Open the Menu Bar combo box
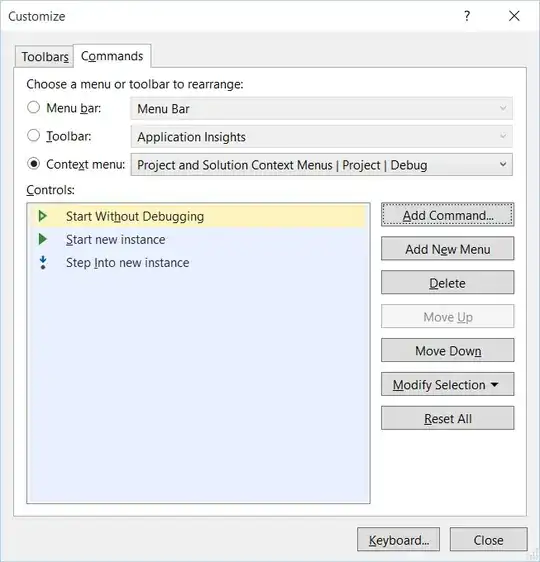The width and height of the screenshot is (540, 562). pyautogui.click(x=321, y=108)
